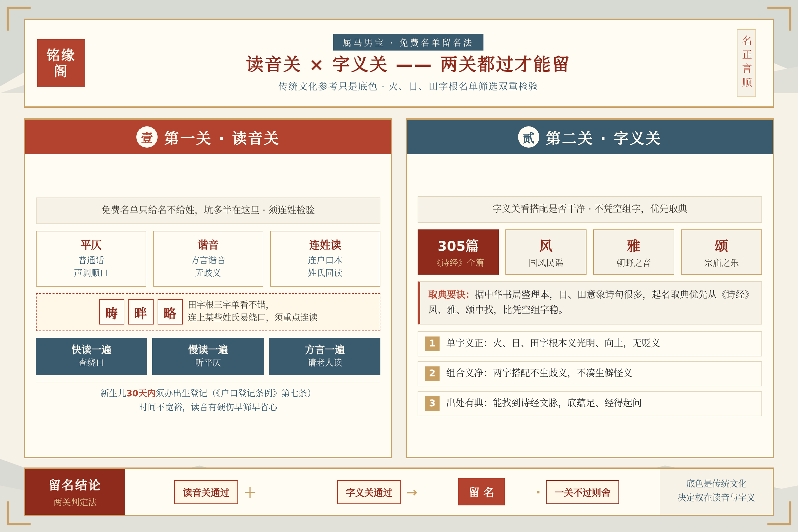
Task: Click the 属马男宝 · 免费名单留名法 banner
Action: (408, 43)
